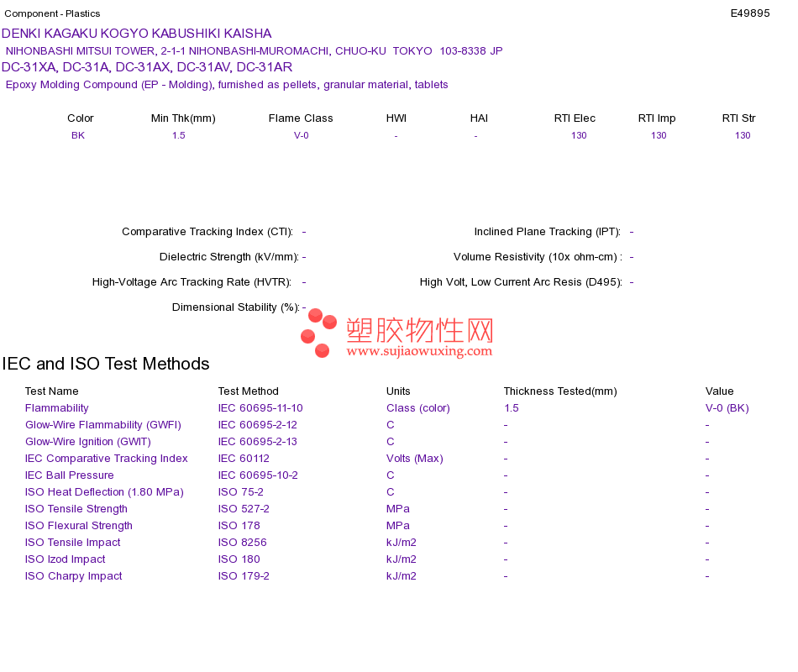798x672 pixels.
Task: Open the IEC Comparative Tracking Index link
Action: click(107, 458)
